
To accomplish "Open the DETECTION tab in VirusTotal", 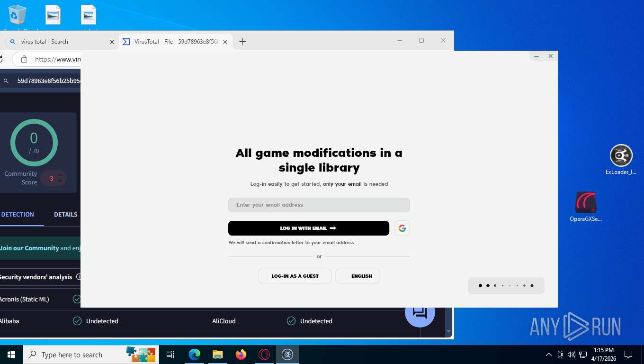I will pyautogui.click(x=18, y=214).
